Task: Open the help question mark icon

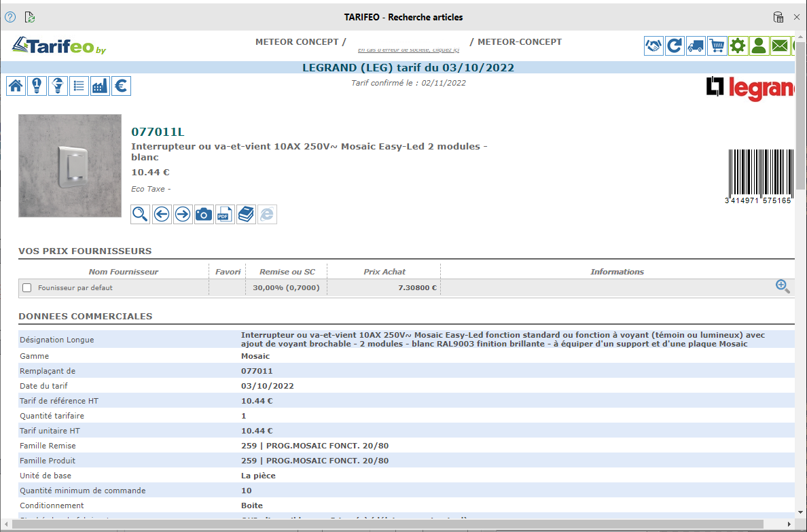Action: point(10,17)
